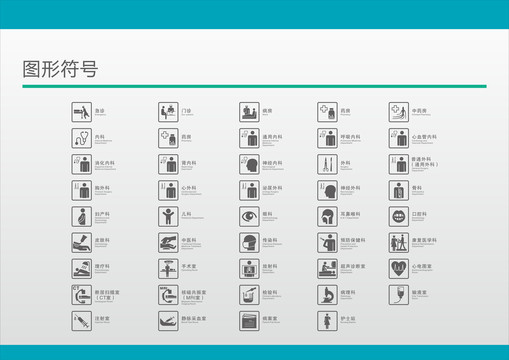
Task: Click the scalpel and scissors surgery icon
Action: [x=327, y=164]
